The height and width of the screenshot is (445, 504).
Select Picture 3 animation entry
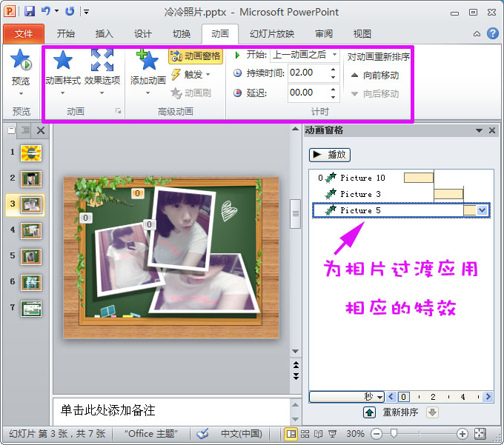[x=401, y=194]
